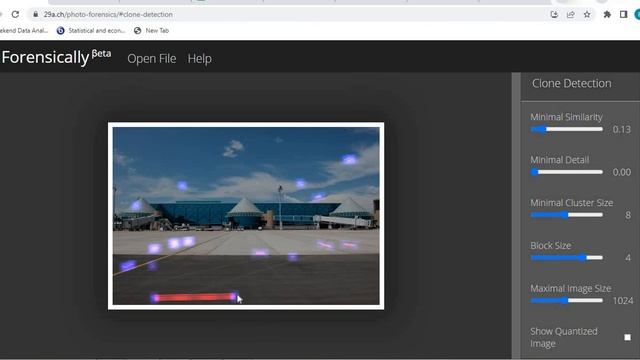The image size is (640, 360).
Task: Toggle the browser side panel icon
Action: click(x=623, y=14)
